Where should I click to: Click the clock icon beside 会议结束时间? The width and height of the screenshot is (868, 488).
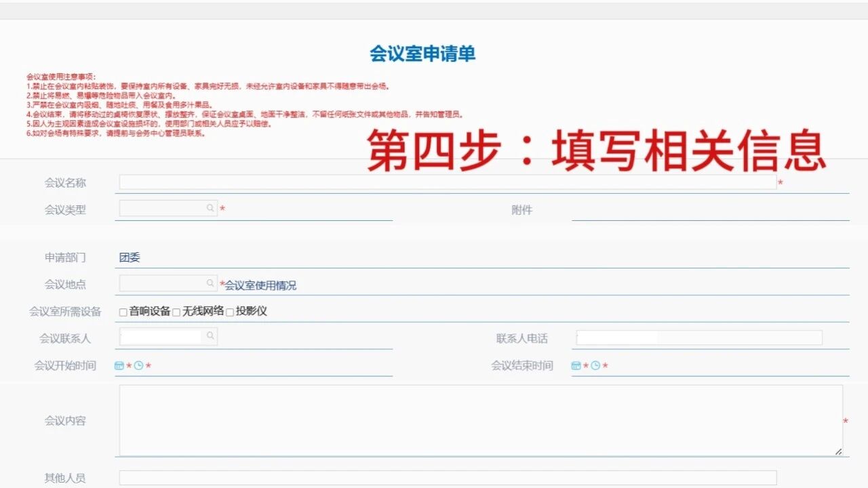[595, 365]
